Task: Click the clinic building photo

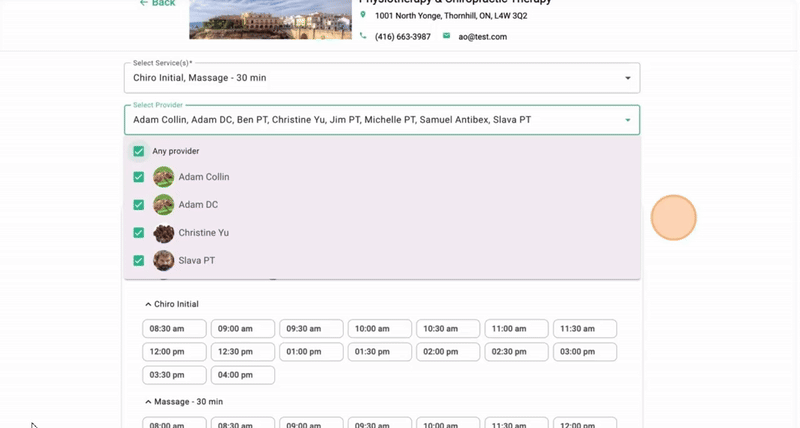Action: [x=269, y=18]
